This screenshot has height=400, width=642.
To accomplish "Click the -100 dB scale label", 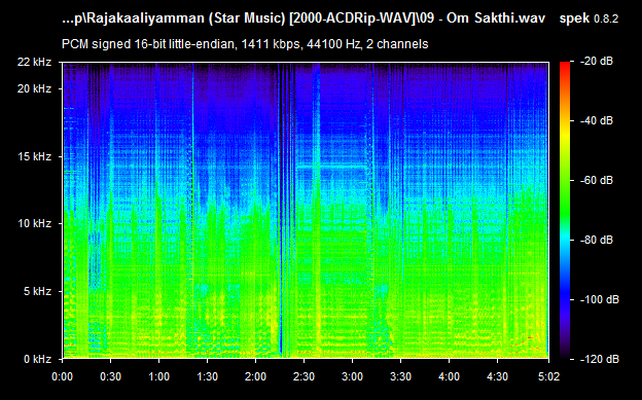I will [x=599, y=300].
